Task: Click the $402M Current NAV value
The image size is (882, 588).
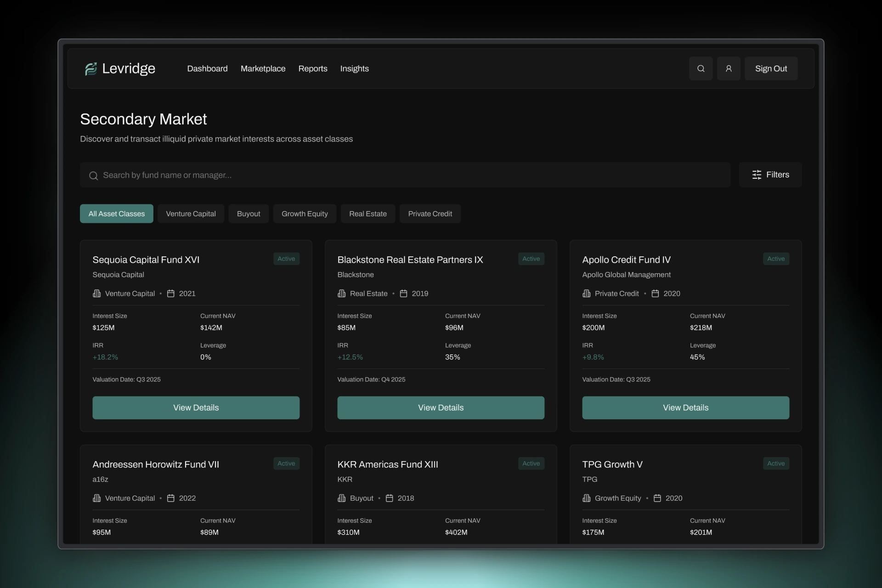Action: (456, 532)
